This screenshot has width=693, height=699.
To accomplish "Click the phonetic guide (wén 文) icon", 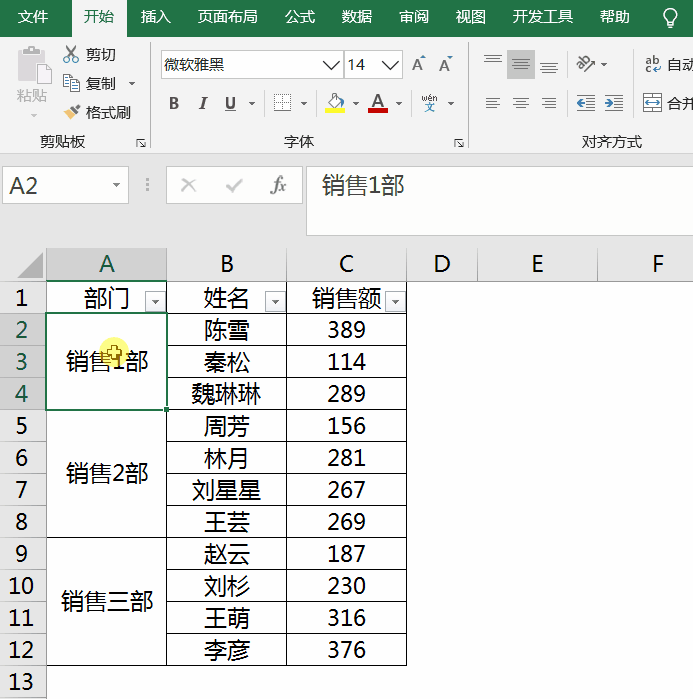I will 429,103.
